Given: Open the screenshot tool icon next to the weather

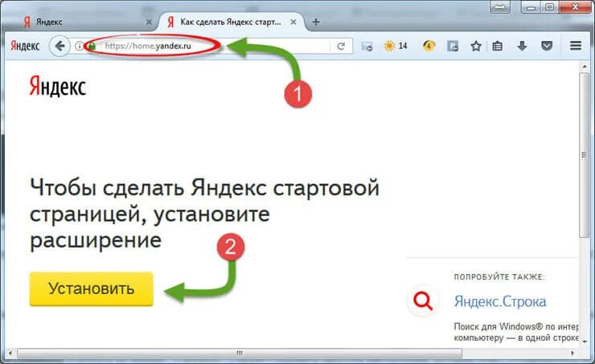Looking at the screenshot, I should point(367,47).
